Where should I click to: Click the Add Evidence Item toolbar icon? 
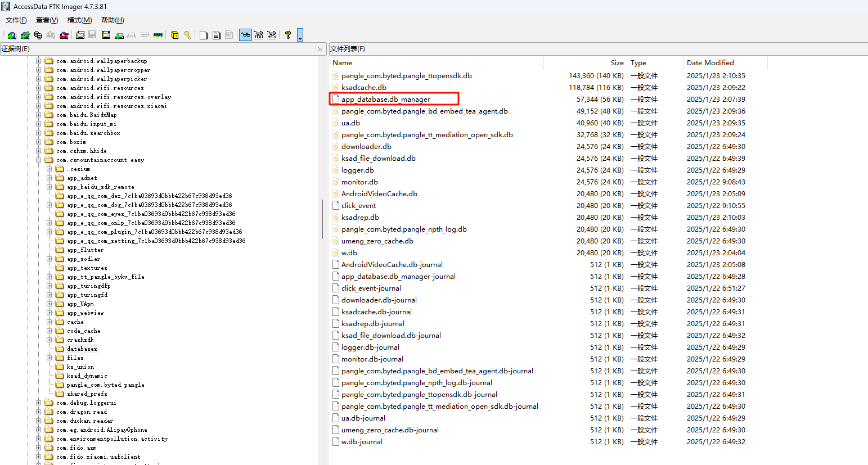click(12, 35)
